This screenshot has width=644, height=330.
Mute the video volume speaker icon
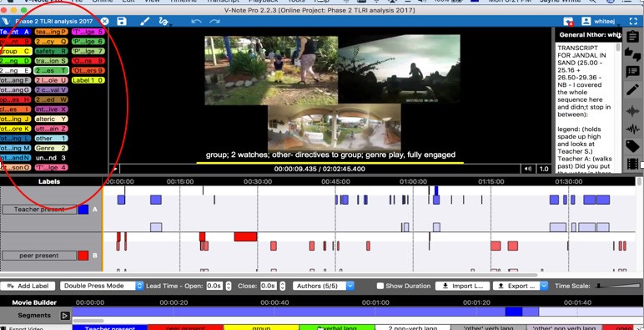coord(528,169)
